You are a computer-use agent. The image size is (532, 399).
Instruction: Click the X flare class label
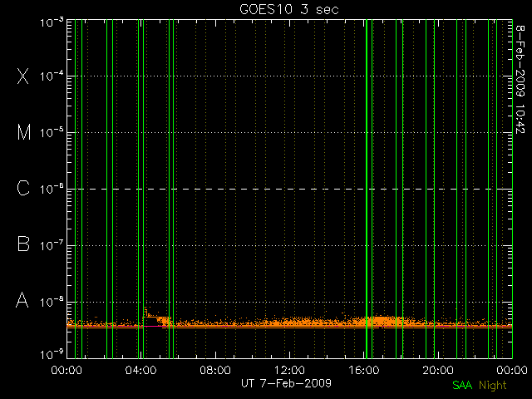tap(23, 76)
